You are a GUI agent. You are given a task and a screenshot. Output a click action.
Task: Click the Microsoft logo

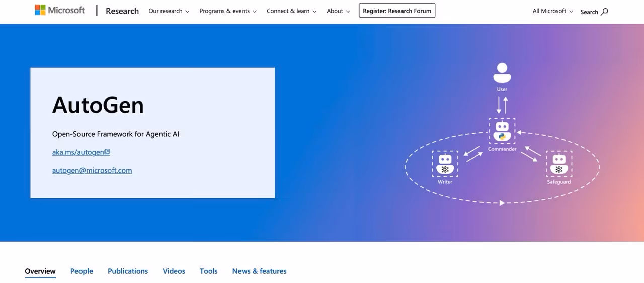tap(59, 10)
